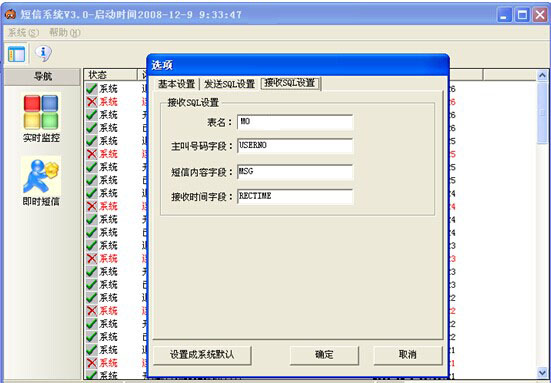Click the info bubble toolbar icon
The width and height of the screenshot is (551, 383).
43,53
